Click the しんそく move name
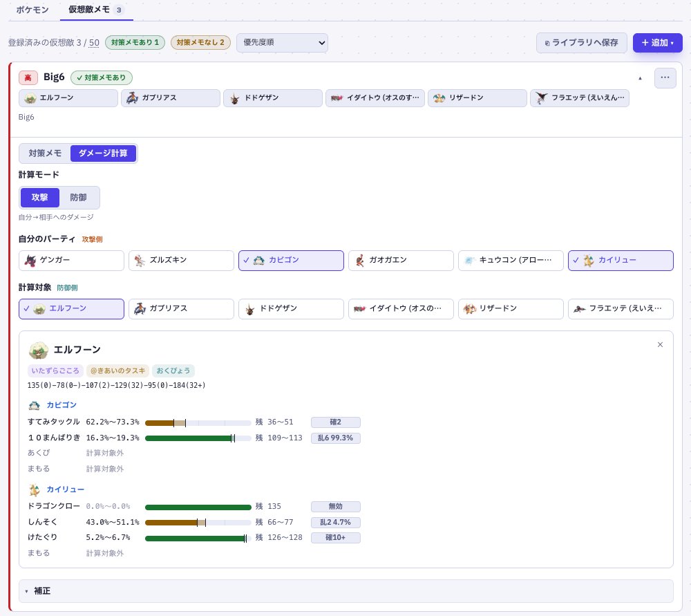This screenshot has height=616, width=691. pyautogui.click(x=42, y=522)
